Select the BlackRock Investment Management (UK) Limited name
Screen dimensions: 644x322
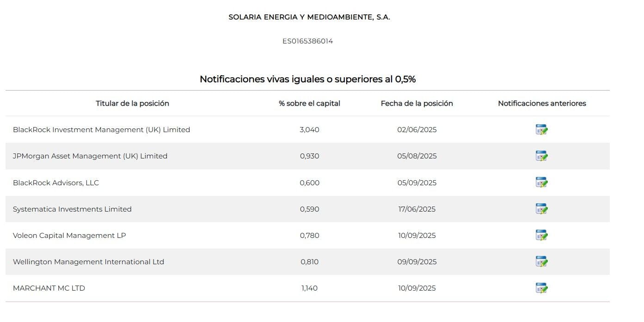[x=101, y=130]
